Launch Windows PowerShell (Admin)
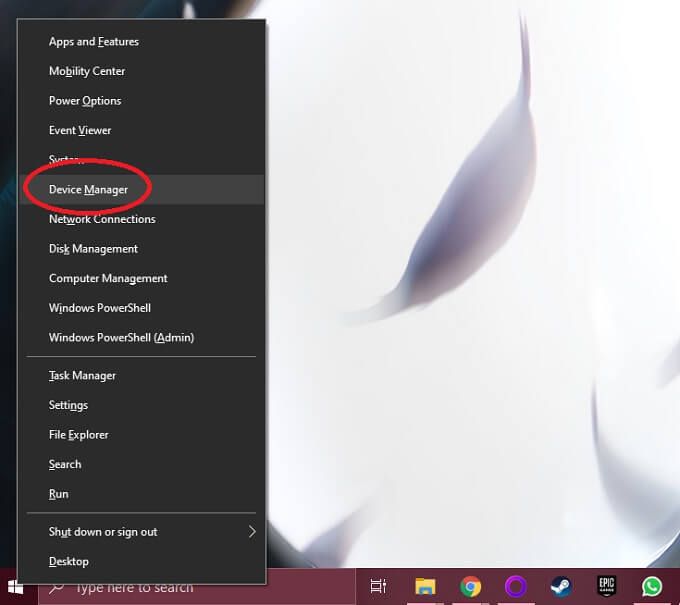This screenshot has width=680, height=605. (x=141, y=337)
